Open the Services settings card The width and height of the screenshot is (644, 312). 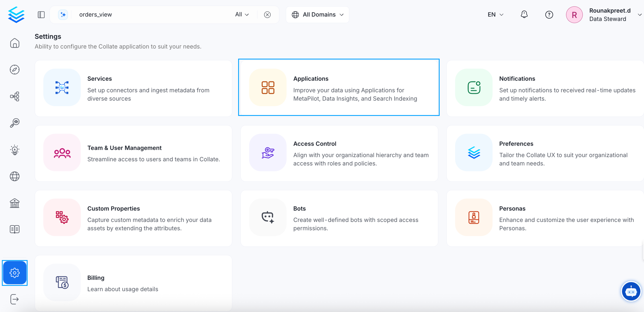pos(133,88)
